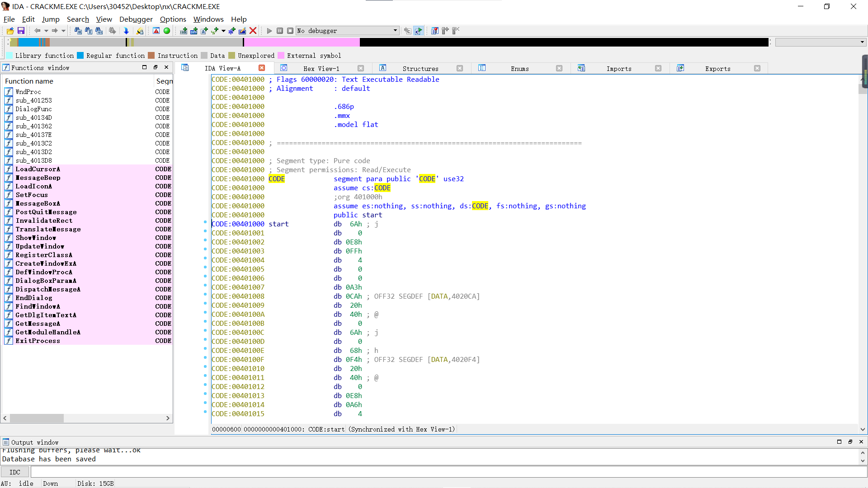This screenshot has height=488, width=868.
Task: Click the pink region of navigation band
Action: point(302,42)
